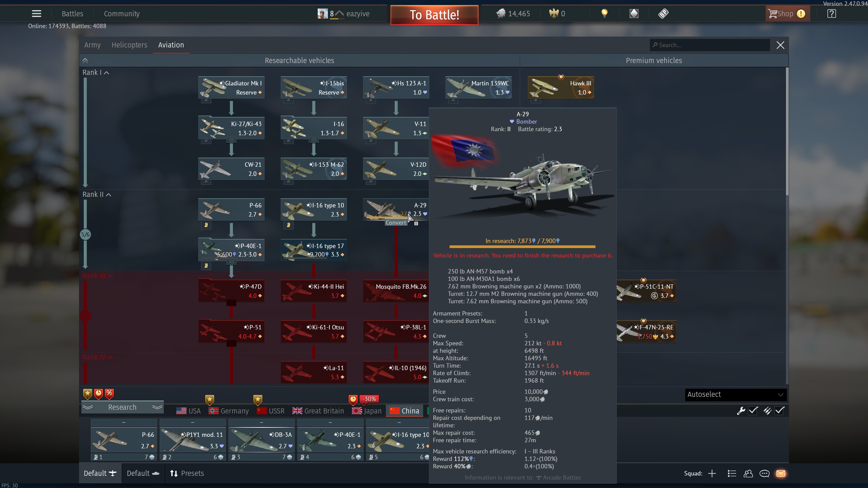
Task: Click the clock booster icon
Action: point(98,394)
